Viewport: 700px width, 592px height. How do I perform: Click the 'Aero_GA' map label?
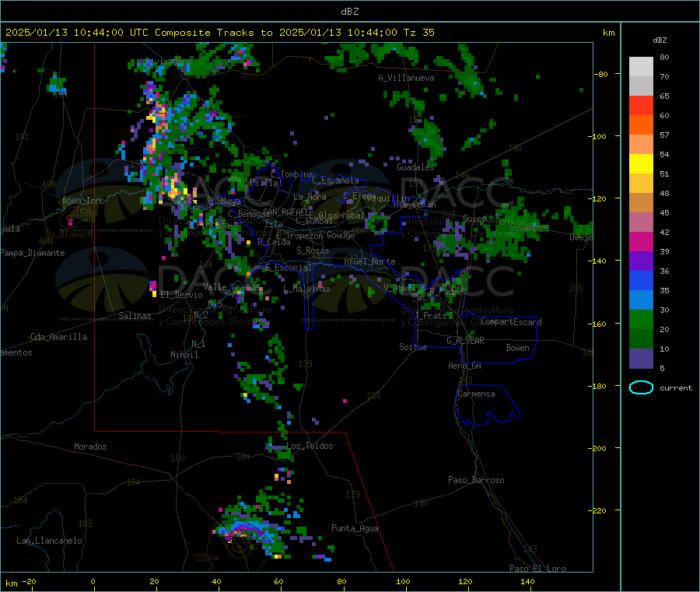pyautogui.click(x=464, y=366)
